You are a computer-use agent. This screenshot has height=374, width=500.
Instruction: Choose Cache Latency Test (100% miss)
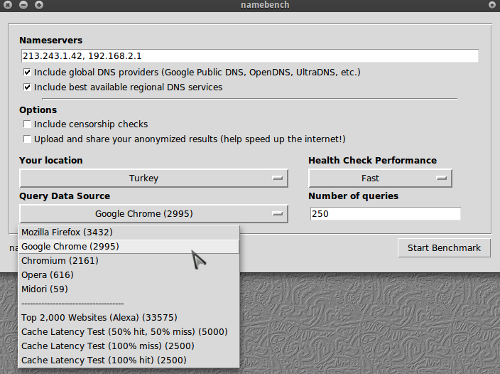coord(129,346)
